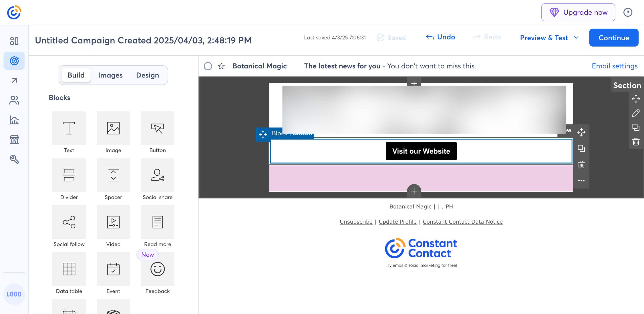Open the reporting chart sidebar icon
This screenshot has width=644, height=314.
pyautogui.click(x=14, y=120)
